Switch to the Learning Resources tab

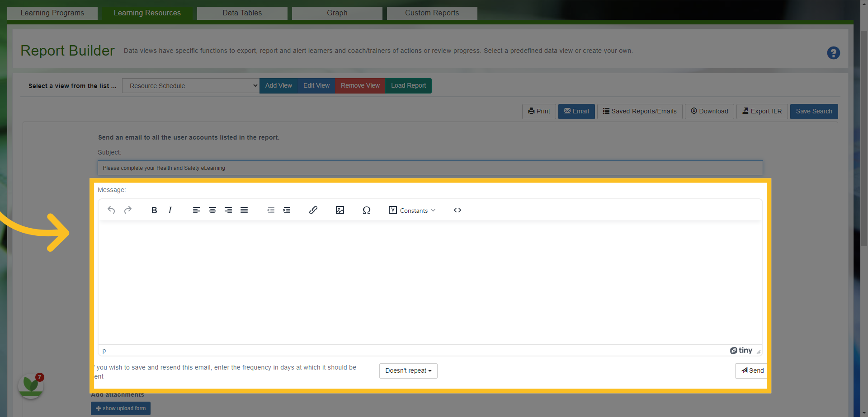click(147, 13)
